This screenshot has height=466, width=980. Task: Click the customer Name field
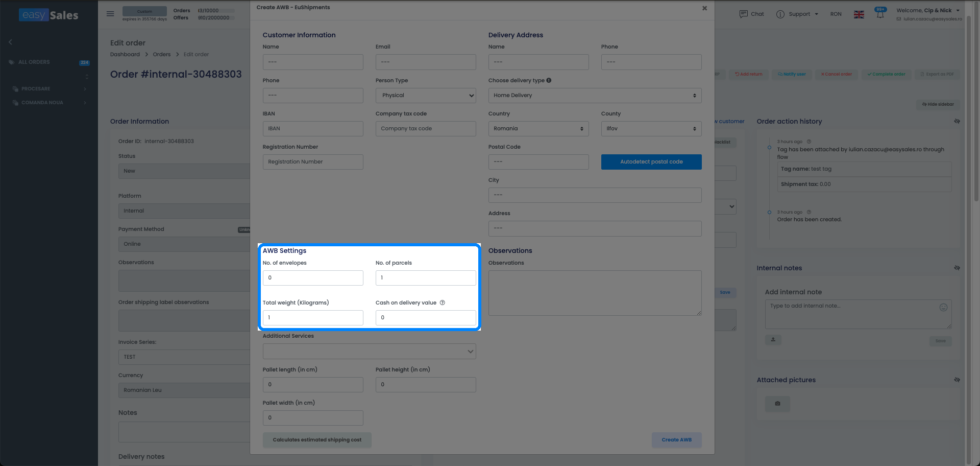tap(313, 62)
